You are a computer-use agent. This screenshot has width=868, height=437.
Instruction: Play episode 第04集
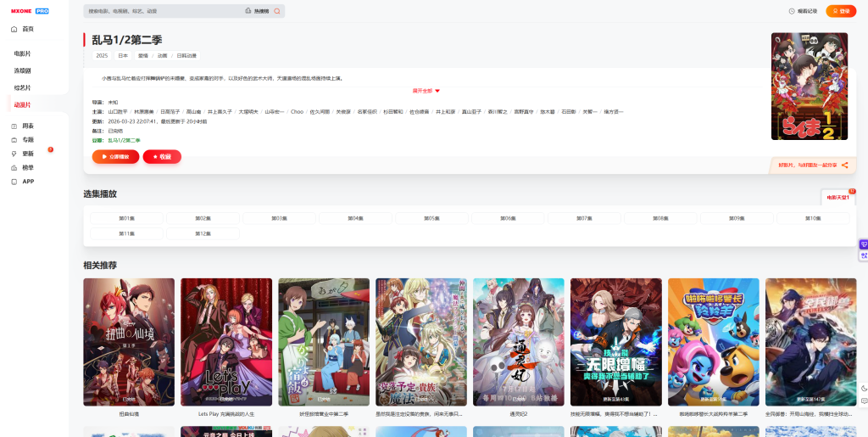[355, 219]
